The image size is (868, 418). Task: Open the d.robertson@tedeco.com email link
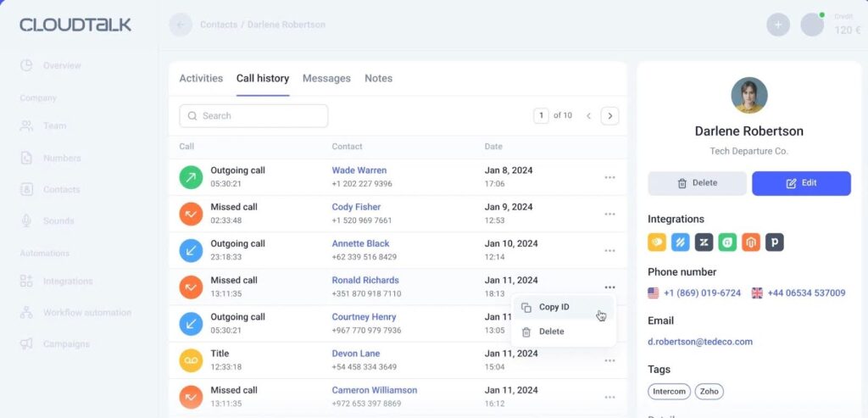(700, 342)
